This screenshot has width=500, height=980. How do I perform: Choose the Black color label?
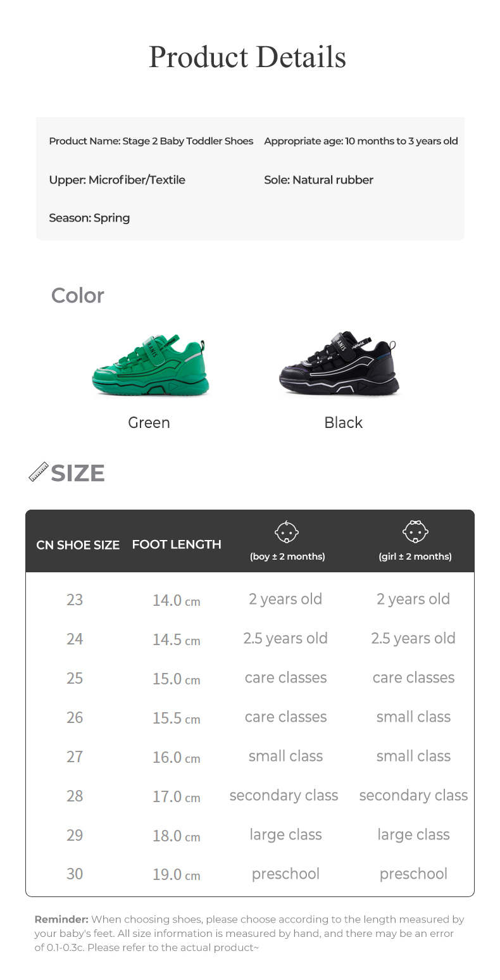pos(343,422)
